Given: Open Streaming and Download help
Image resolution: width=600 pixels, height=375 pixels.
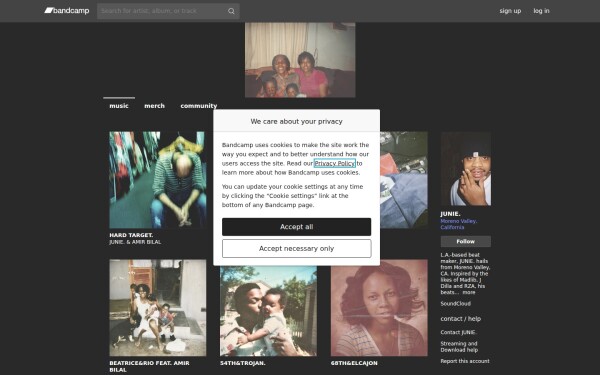Looking at the screenshot, I should [459, 347].
